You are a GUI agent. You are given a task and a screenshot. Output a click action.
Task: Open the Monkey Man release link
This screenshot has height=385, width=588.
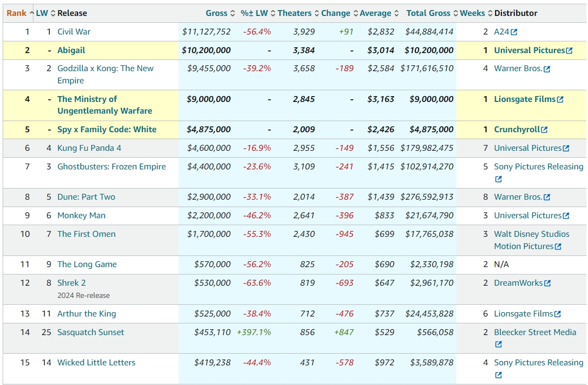(x=81, y=216)
